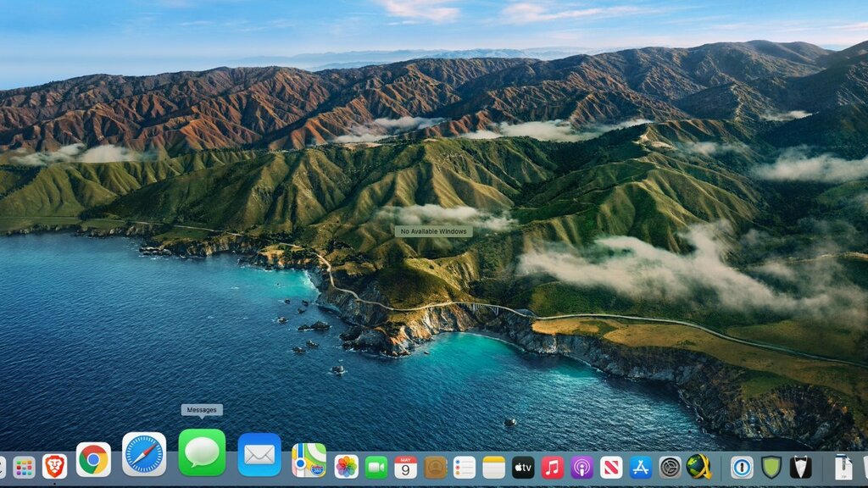Open the Photos app
868x488 pixels.
(x=347, y=467)
